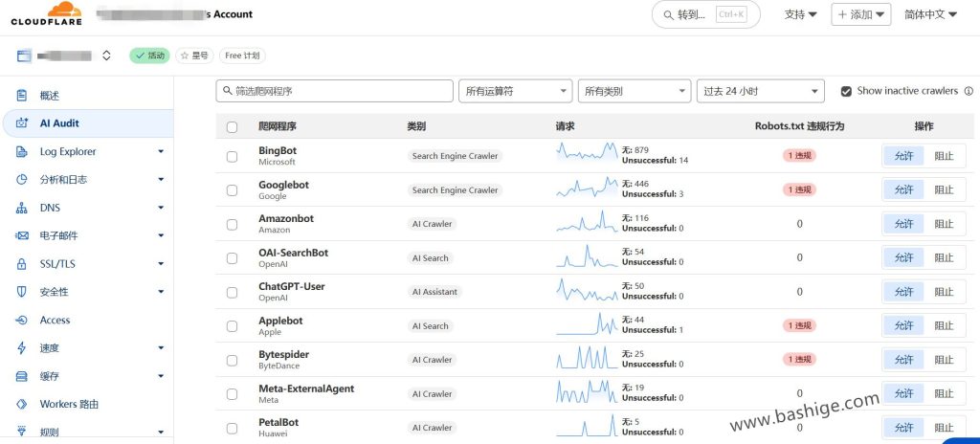Image resolution: width=980 pixels, height=444 pixels.
Task: Click the 缓存 storage icon
Action: 22,376
